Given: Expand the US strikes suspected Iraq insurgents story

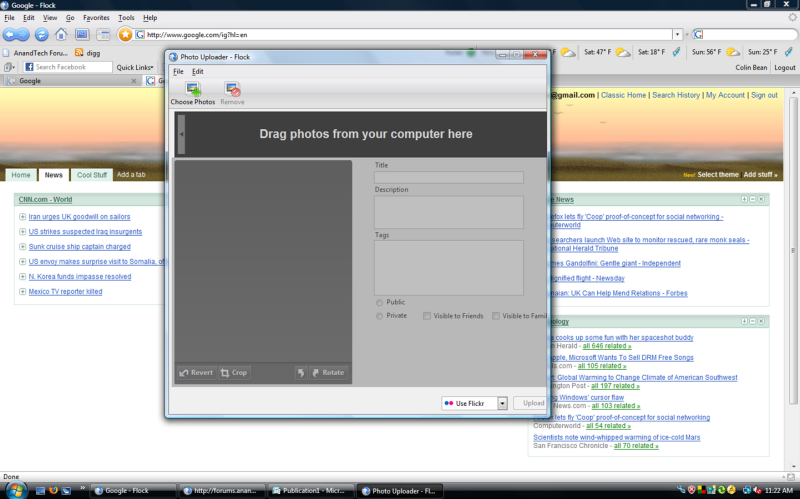Looking at the screenshot, I should (22, 232).
